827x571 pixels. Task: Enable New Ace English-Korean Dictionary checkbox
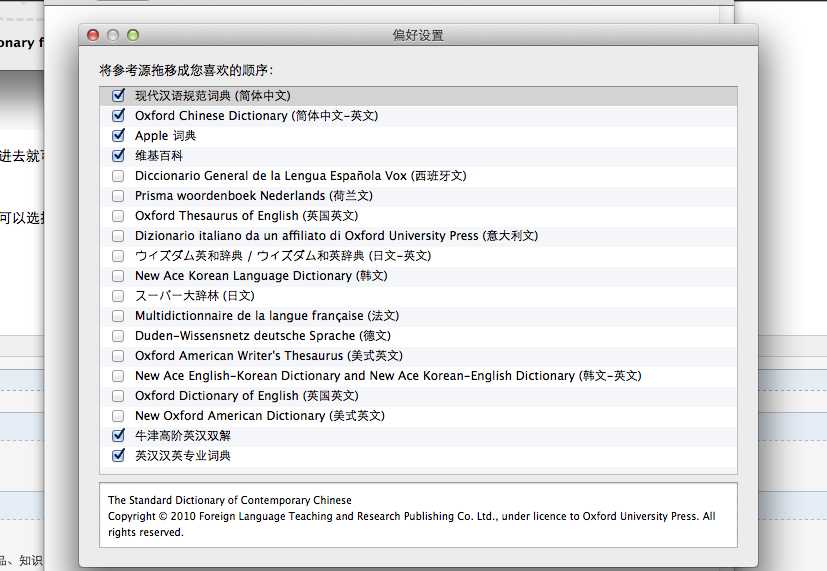click(x=118, y=376)
